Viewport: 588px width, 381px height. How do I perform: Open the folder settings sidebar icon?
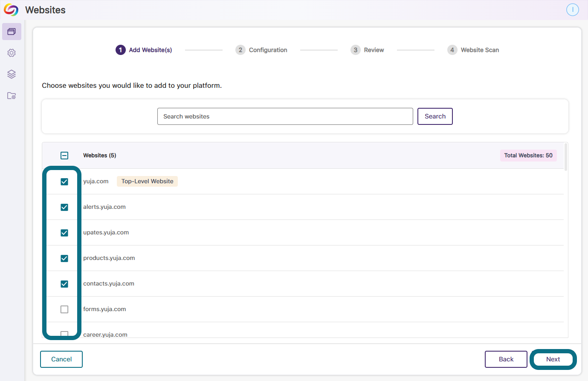point(12,95)
